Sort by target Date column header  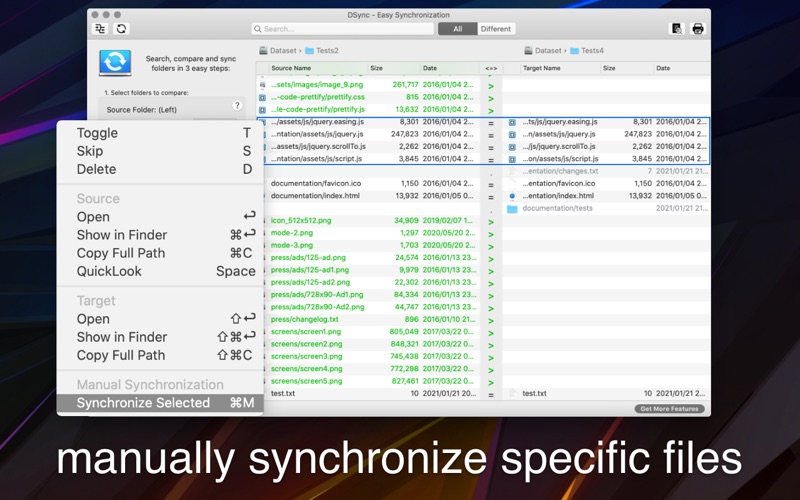682,68
